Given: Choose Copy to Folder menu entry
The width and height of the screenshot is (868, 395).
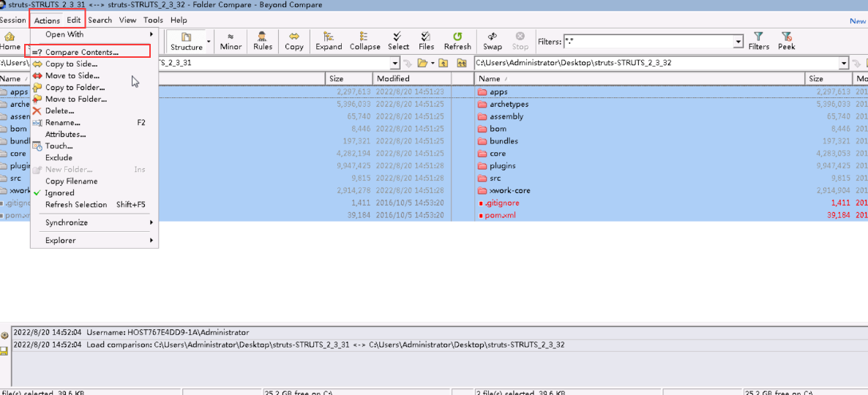Looking at the screenshot, I should [x=94, y=87].
